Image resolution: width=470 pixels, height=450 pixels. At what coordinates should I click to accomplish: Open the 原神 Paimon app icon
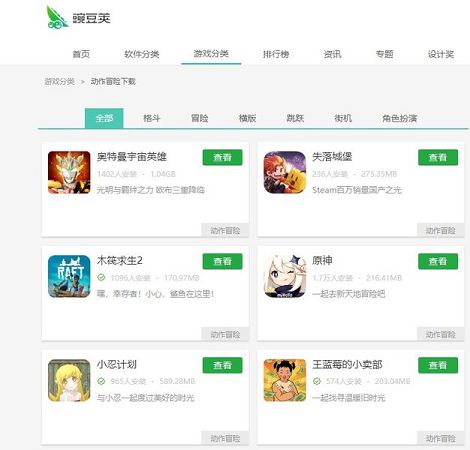(x=285, y=276)
